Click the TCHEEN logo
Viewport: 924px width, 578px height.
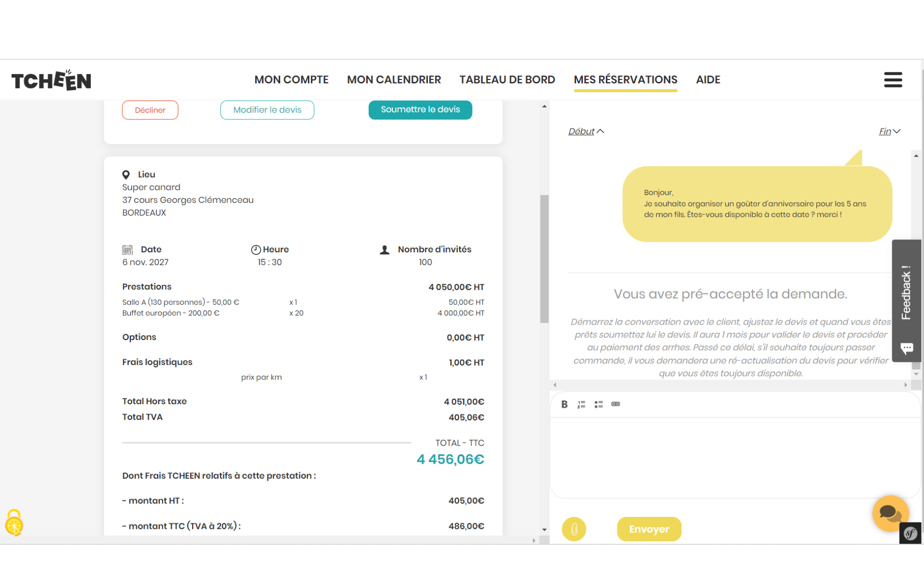tap(51, 80)
